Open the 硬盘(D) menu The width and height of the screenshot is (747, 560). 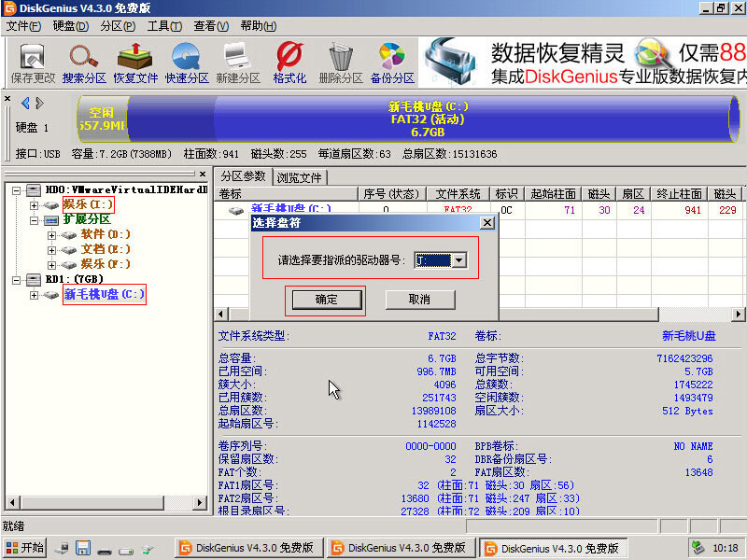(x=71, y=26)
